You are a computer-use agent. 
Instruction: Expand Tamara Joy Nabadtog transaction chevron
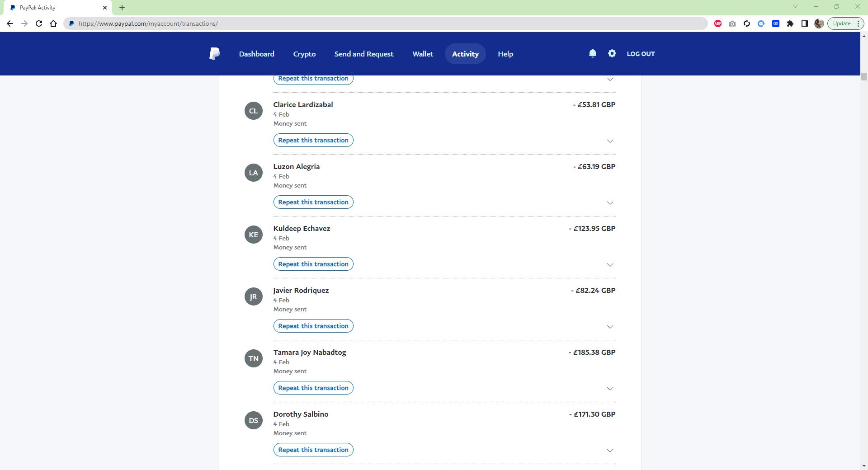[609, 389]
